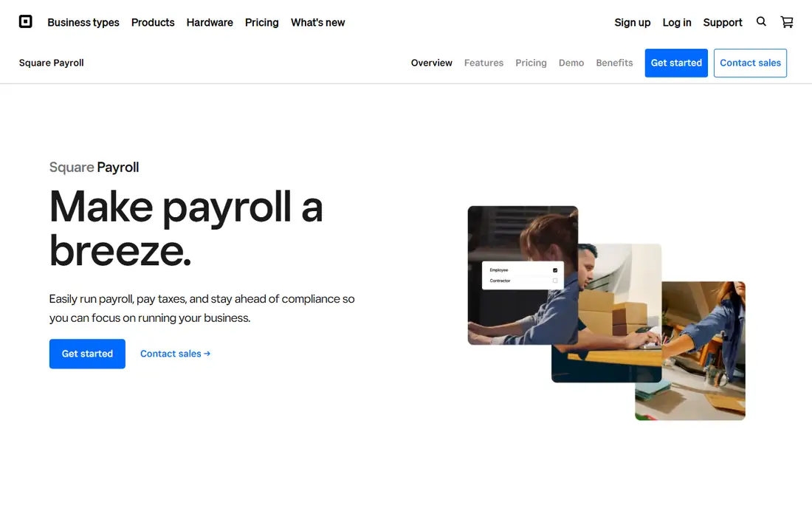Click Contact sales outlined button in header
Viewport: 812px width, 508px height.
click(x=751, y=63)
